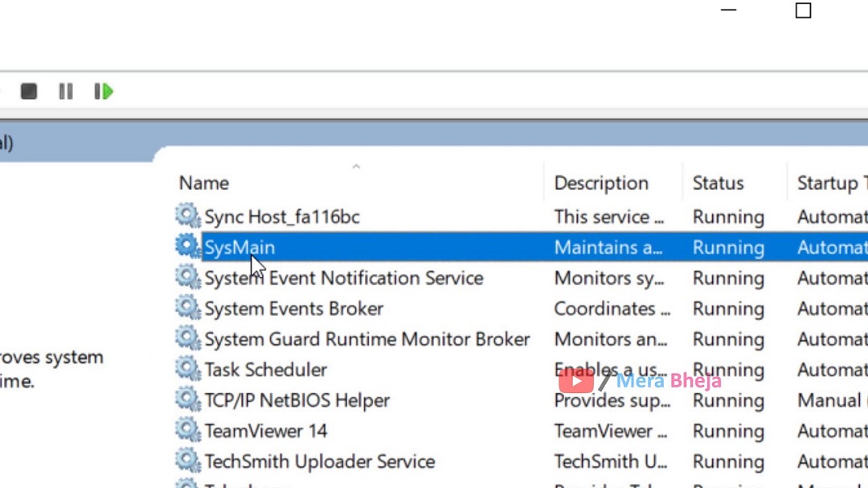Sort services by the Name column
Image resolution: width=868 pixels, height=488 pixels.
coord(204,183)
